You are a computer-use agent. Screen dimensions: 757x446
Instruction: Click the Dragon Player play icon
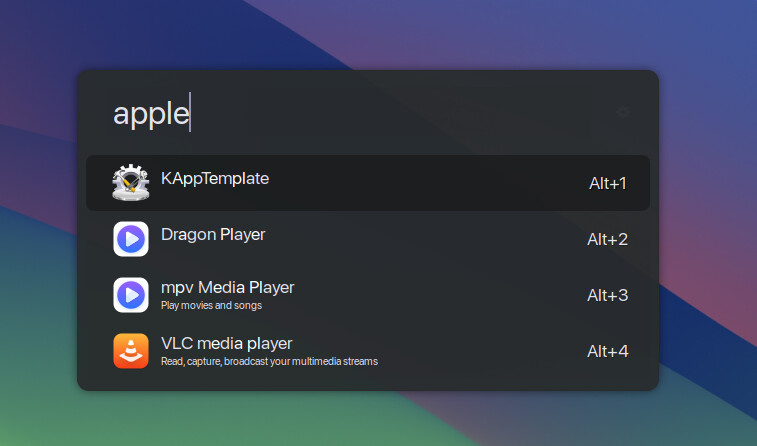pos(131,239)
